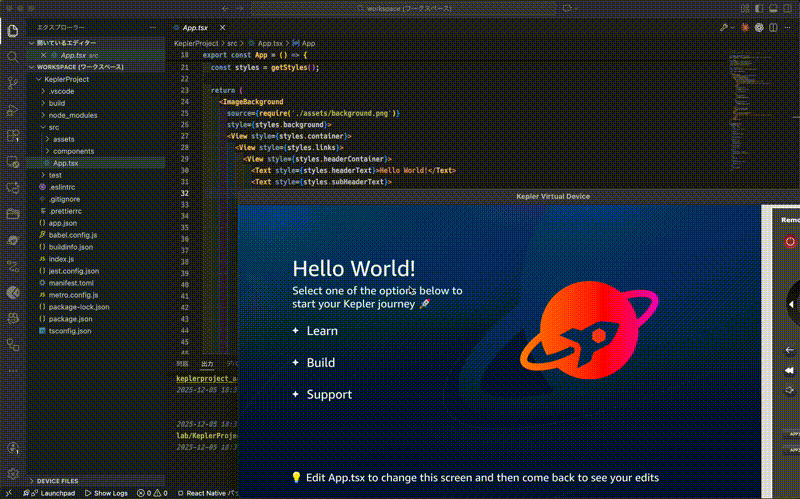Switch to the 出力 output panel tab
The height and width of the screenshot is (499, 800).
[207, 364]
